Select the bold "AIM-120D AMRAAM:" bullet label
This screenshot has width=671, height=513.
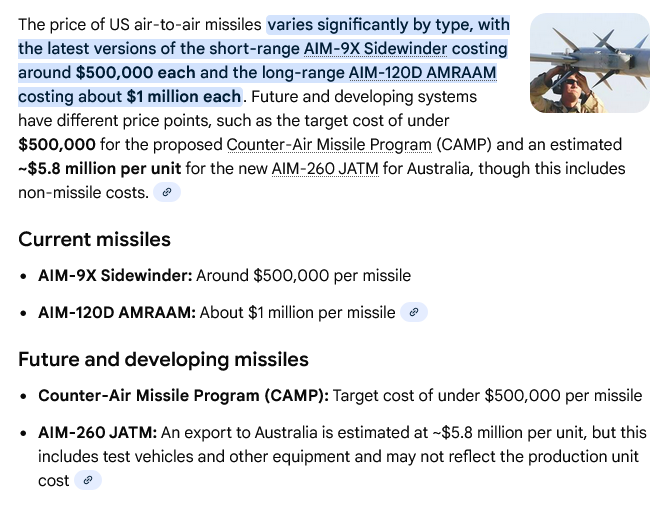click(116, 312)
